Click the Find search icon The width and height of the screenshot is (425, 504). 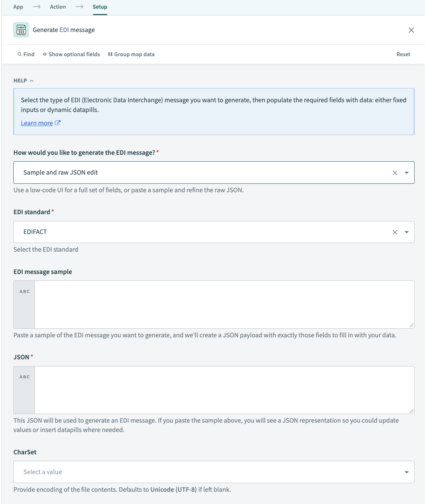click(x=19, y=54)
